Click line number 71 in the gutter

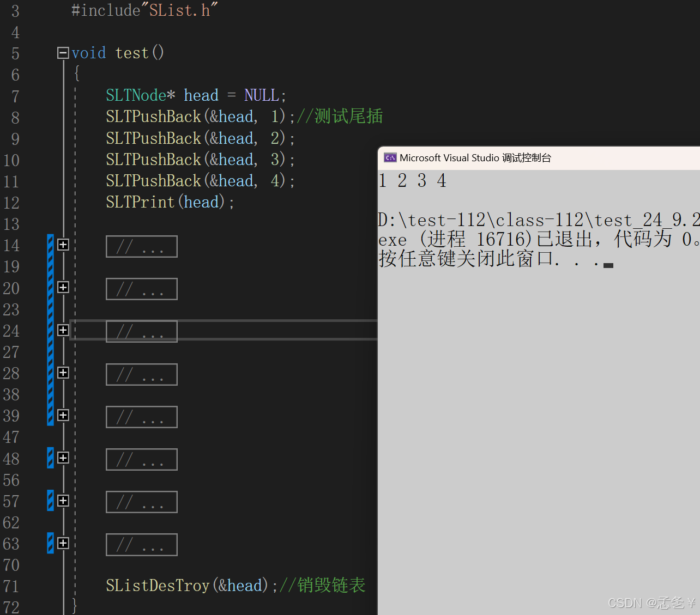[11, 587]
